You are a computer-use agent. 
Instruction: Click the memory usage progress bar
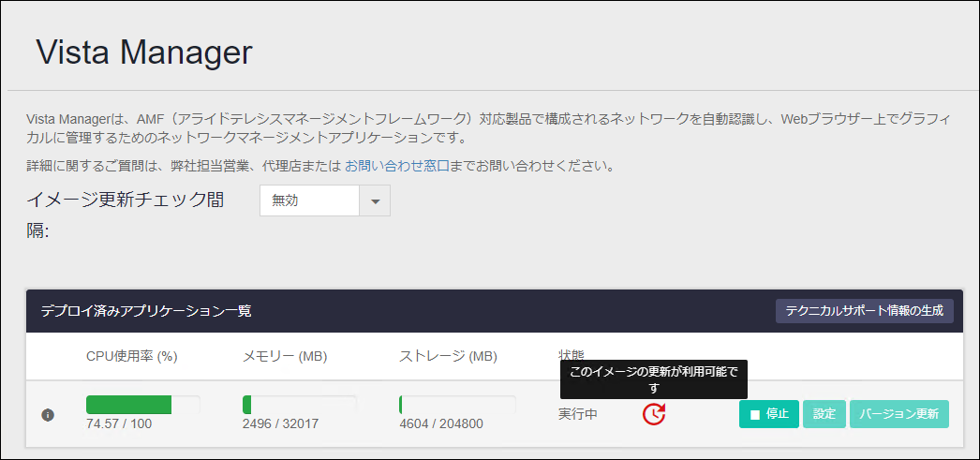(x=300, y=405)
